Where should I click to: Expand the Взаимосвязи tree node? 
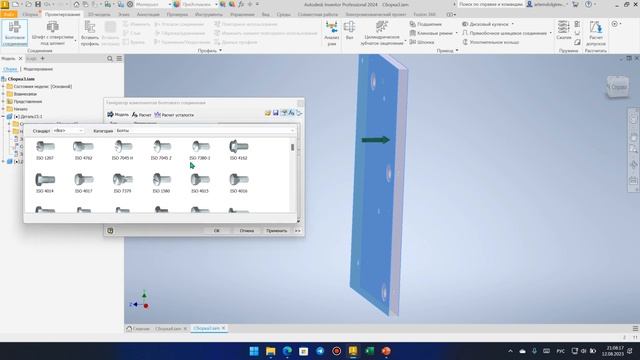3,94
